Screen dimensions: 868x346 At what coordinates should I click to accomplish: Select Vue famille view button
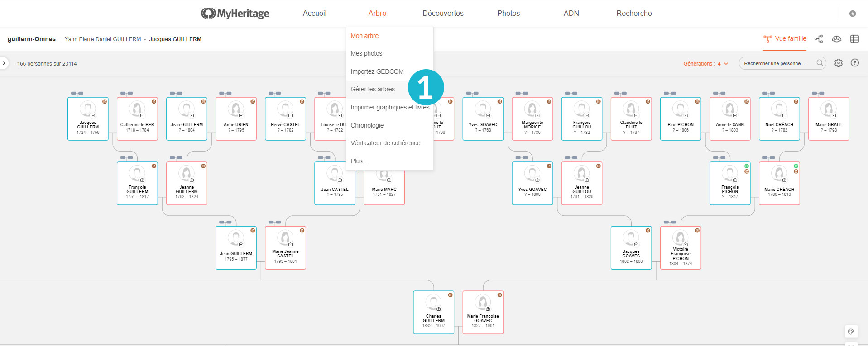pyautogui.click(x=785, y=39)
